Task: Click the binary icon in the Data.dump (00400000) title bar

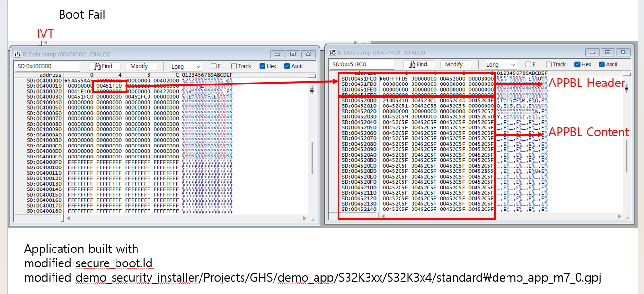Action: click(17, 53)
